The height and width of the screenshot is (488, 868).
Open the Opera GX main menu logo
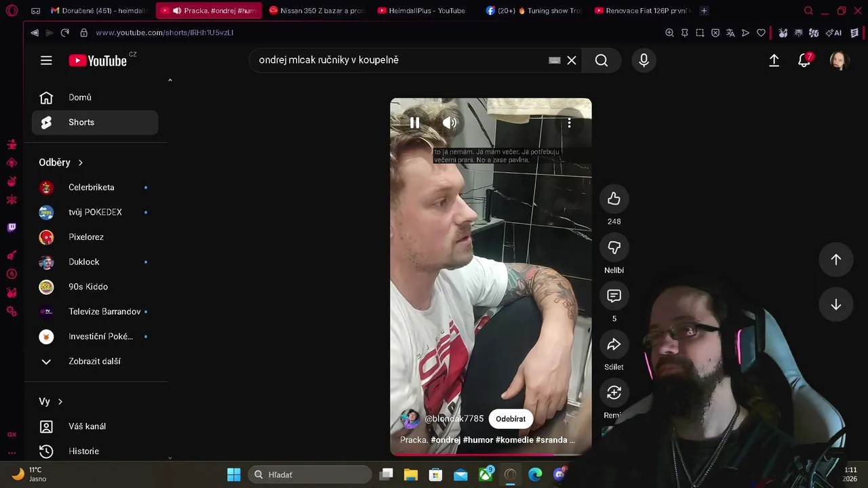click(x=12, y=11)
